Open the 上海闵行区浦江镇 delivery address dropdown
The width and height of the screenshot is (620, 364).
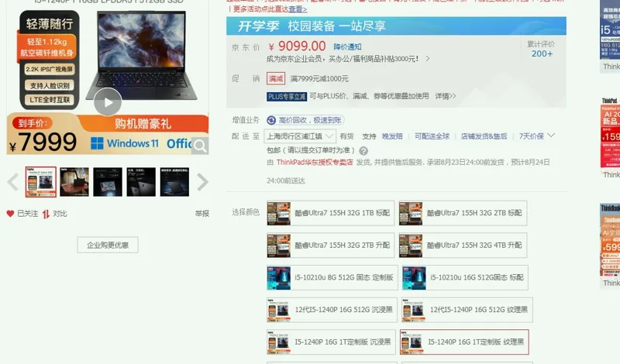coord(300,136)
